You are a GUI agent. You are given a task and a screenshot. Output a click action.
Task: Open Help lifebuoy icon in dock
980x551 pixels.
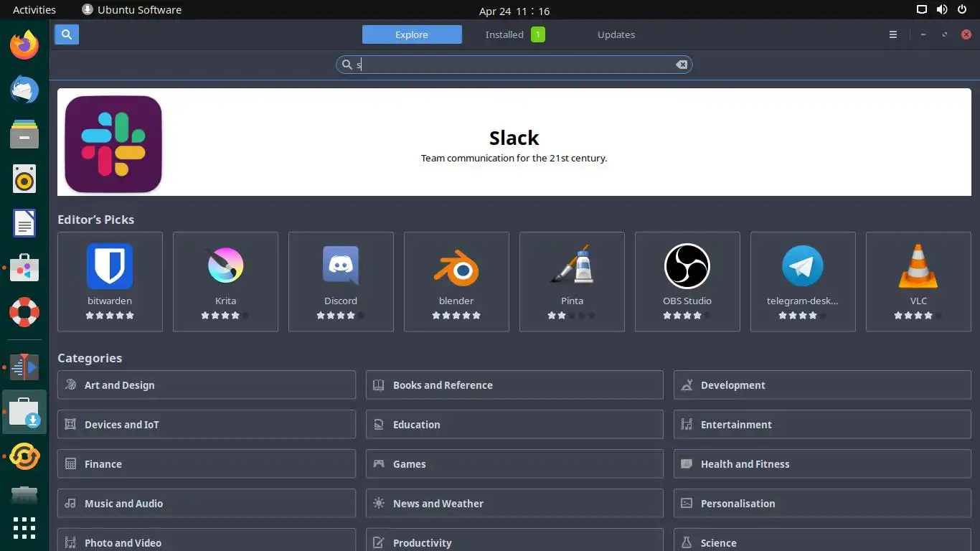coord(24,312)
